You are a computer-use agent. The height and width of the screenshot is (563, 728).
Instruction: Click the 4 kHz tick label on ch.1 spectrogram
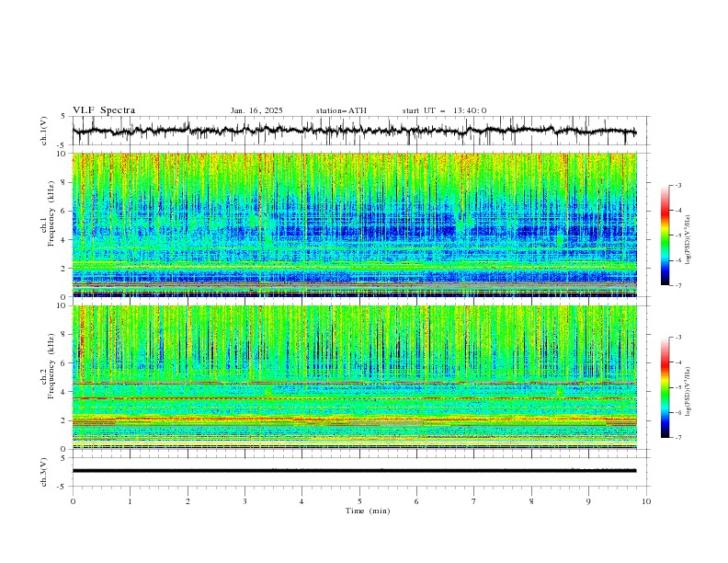coord(65,240)
